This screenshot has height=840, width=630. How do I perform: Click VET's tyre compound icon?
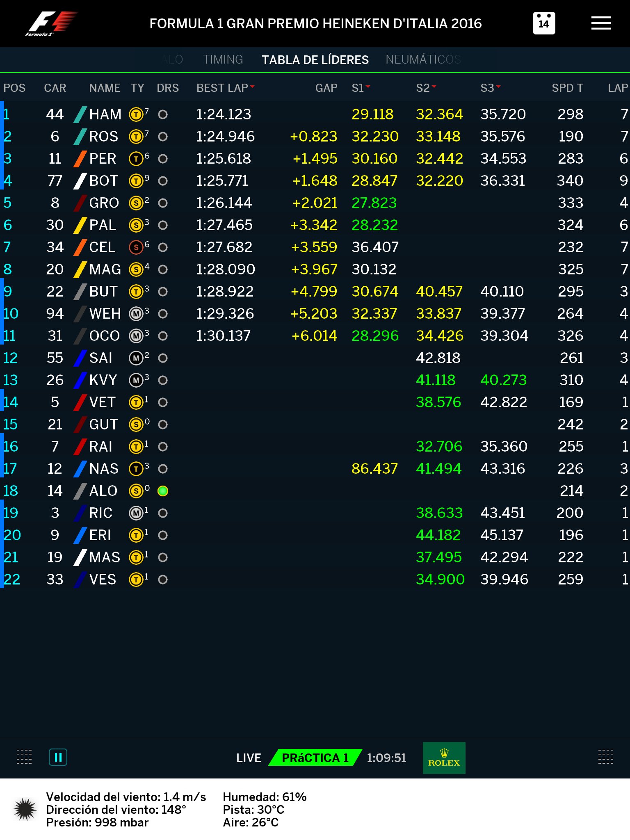(136, 402)
